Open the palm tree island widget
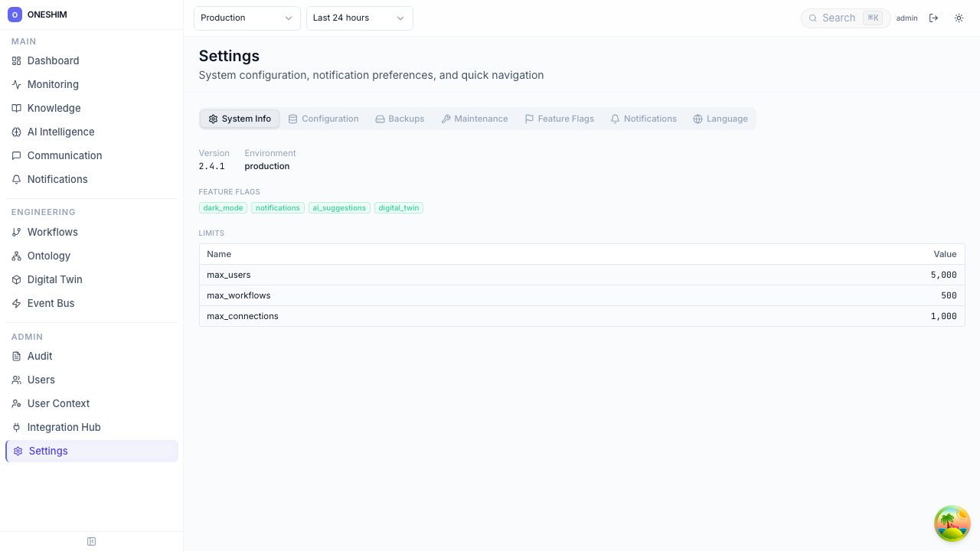 [x=952, y=523]
